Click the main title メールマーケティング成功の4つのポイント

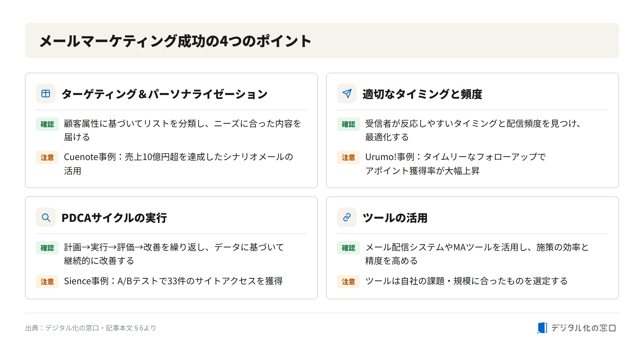tap(176, 41)
